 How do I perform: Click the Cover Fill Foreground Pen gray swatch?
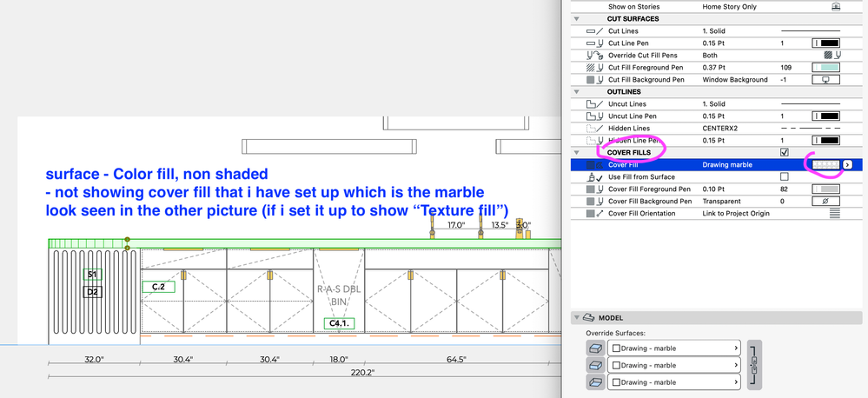[826, 189]
